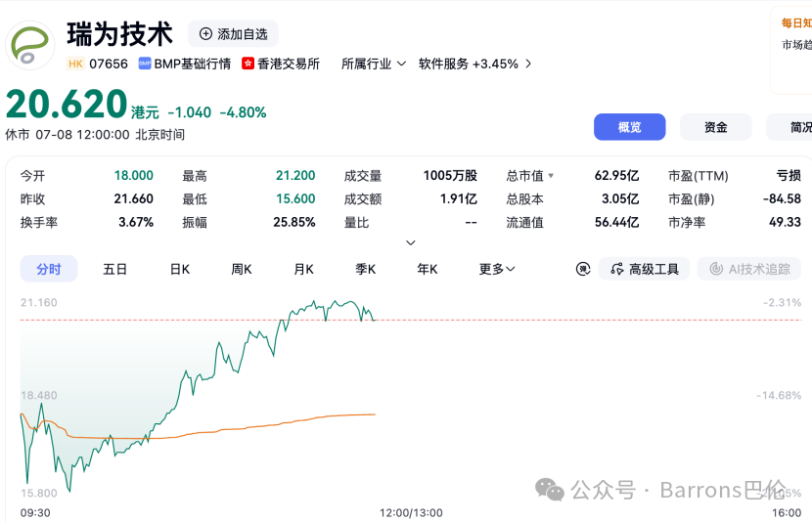Click the 市盈(静) value -84.58
812x522 pixels.
click(x=782, y=198)
